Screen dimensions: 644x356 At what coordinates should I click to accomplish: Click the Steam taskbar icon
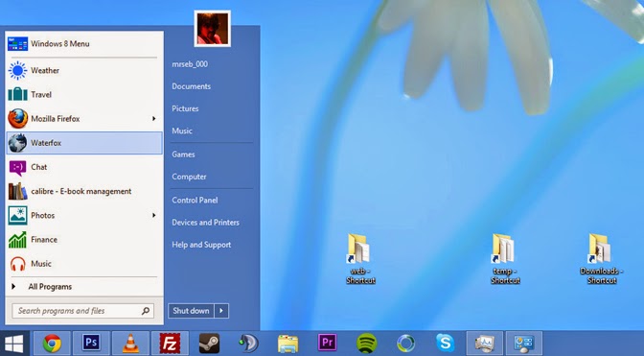(x=209, y=343)
